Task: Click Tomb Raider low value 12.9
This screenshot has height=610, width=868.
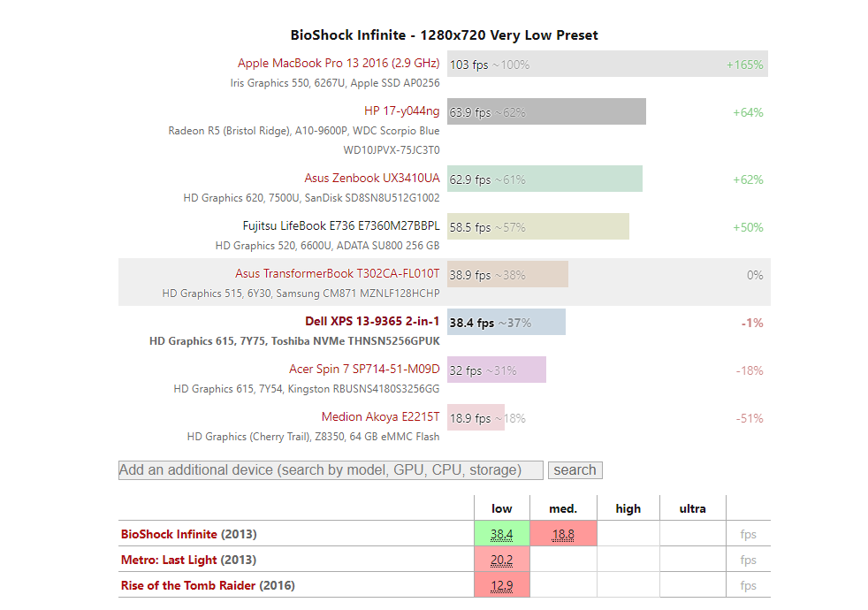Action: click(501, 585)
